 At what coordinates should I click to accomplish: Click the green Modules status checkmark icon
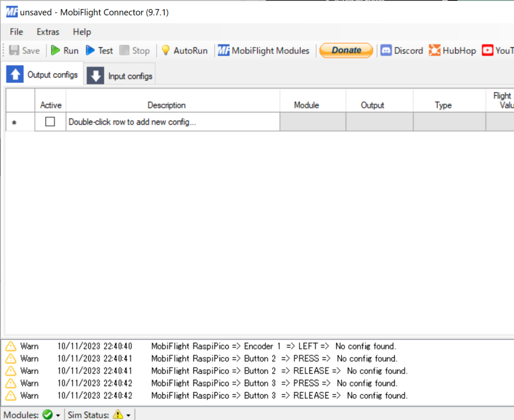48,414
